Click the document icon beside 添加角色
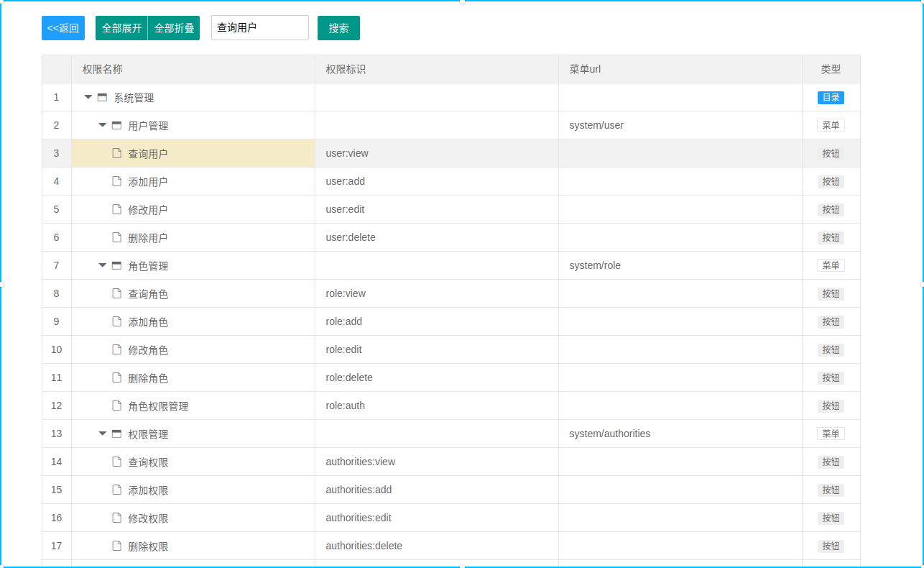The height and width of the screenshot is (568, 924). tap(116, 321)
